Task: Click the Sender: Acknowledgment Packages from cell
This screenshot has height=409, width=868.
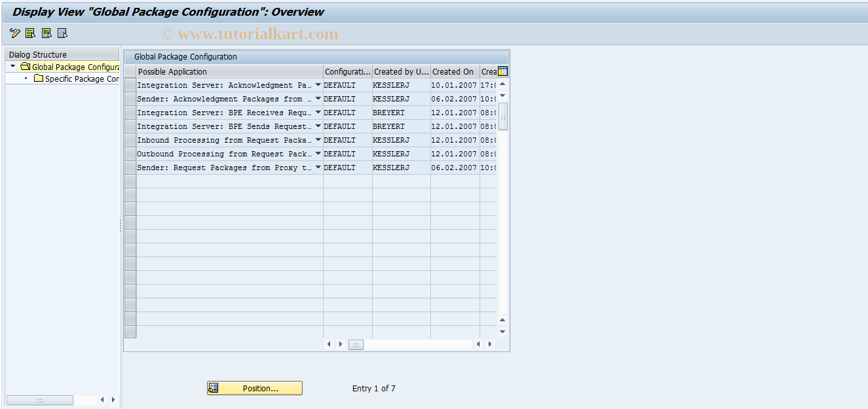Action: tap(225, 99)
